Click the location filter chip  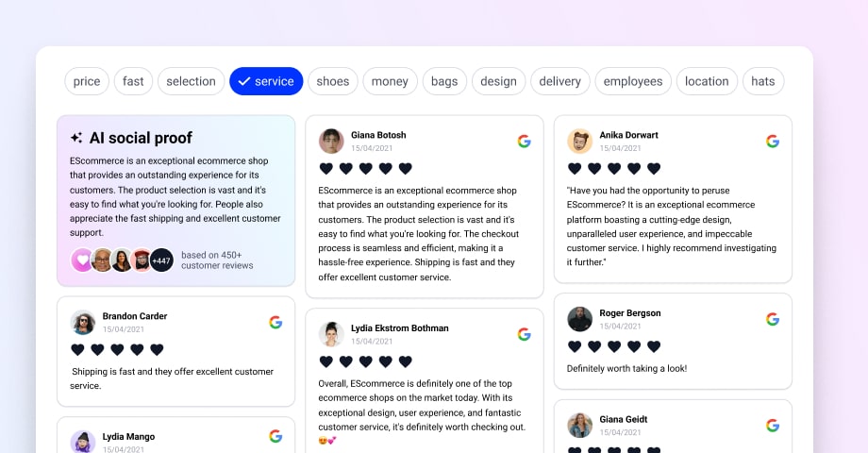coord(707,81)
